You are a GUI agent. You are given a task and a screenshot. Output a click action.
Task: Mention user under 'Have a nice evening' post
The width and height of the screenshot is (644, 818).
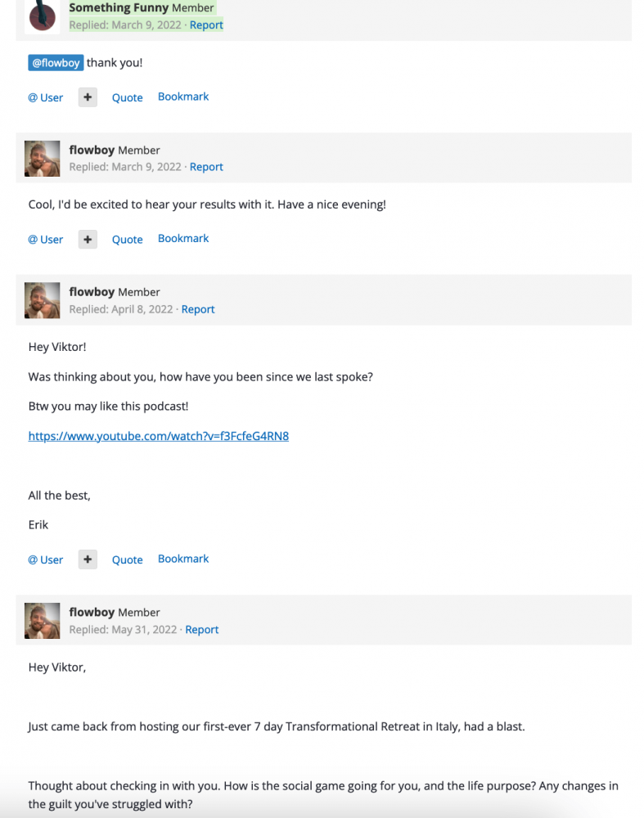pos(45,240)
